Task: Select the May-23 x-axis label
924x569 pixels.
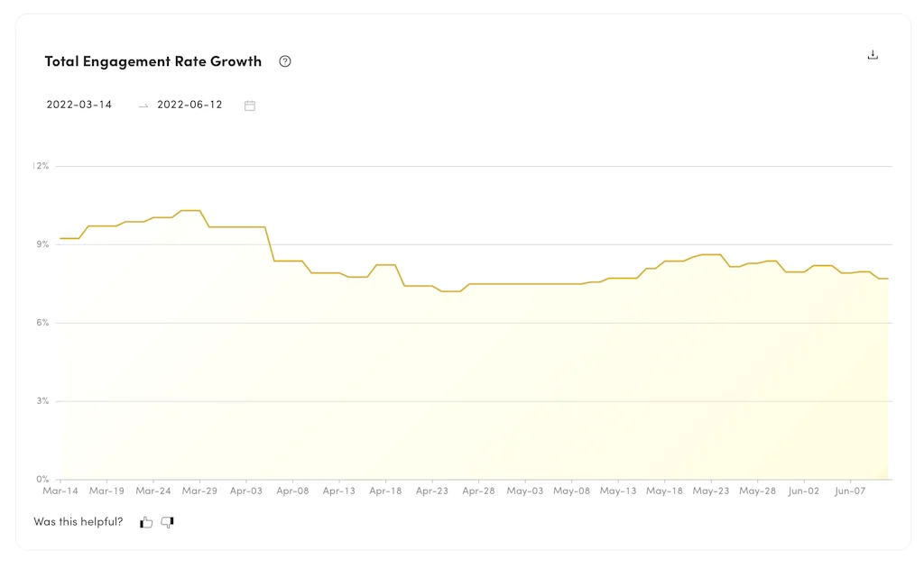Action: [711, 491]
